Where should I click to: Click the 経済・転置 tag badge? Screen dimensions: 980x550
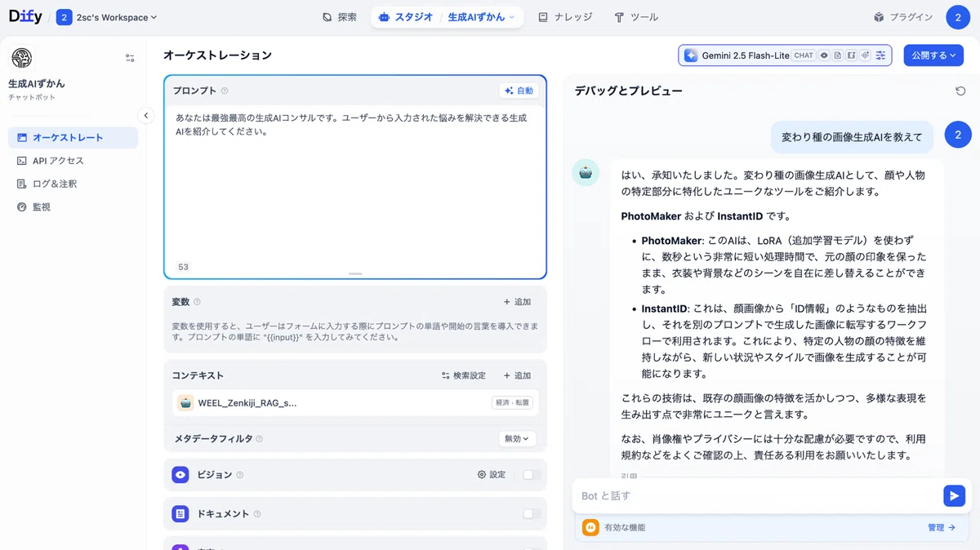click(512, 402)
